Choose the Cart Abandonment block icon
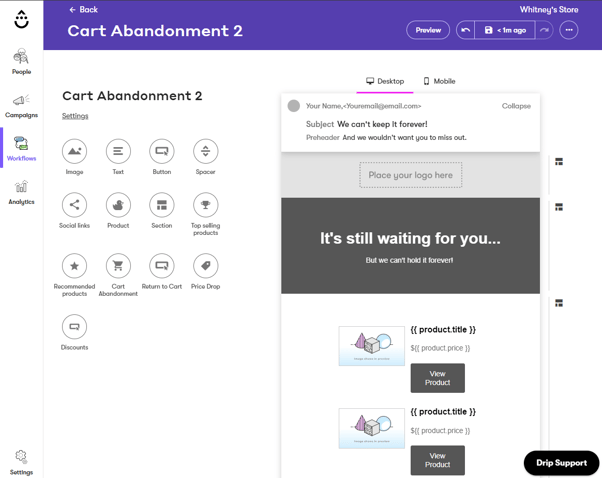 coord(118,266)
